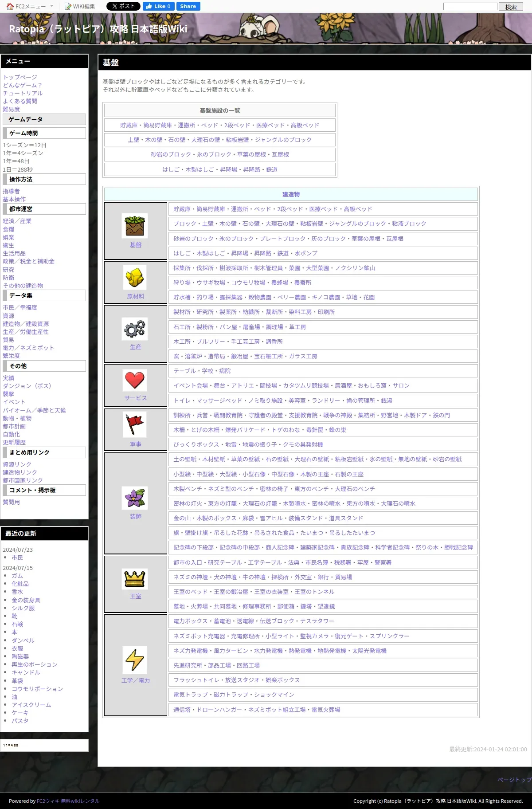Click the FC2 house icon in top bar
532x809 pixels.
(10, 6)
